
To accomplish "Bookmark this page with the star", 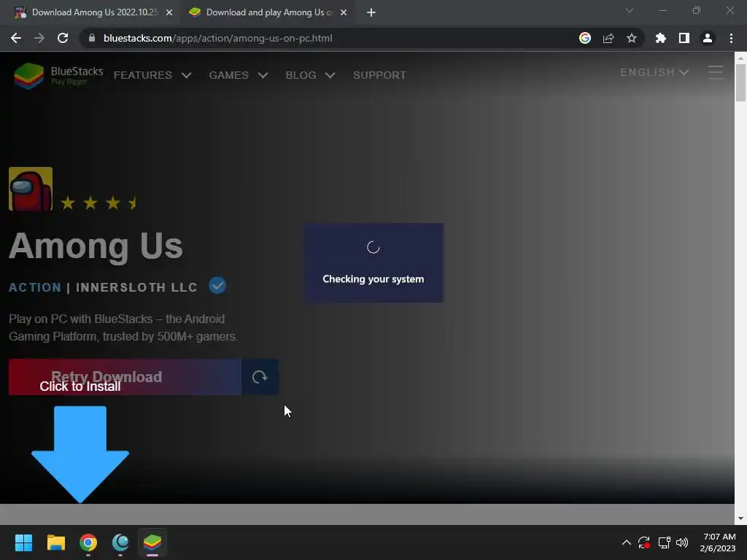I will (x=632, y=38).
